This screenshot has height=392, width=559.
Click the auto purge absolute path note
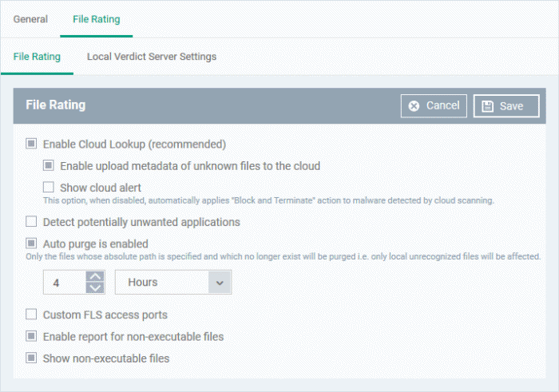tap(283, 256)
